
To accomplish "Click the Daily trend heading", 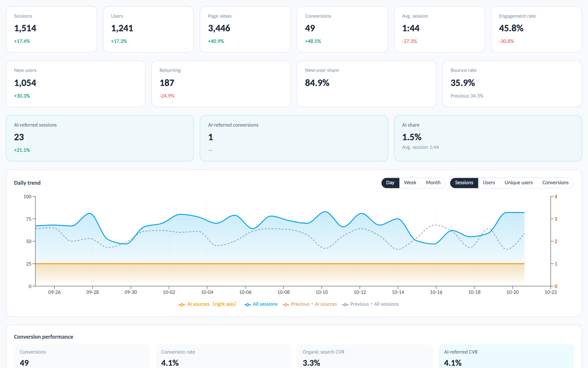I will [x=27, y=183].
